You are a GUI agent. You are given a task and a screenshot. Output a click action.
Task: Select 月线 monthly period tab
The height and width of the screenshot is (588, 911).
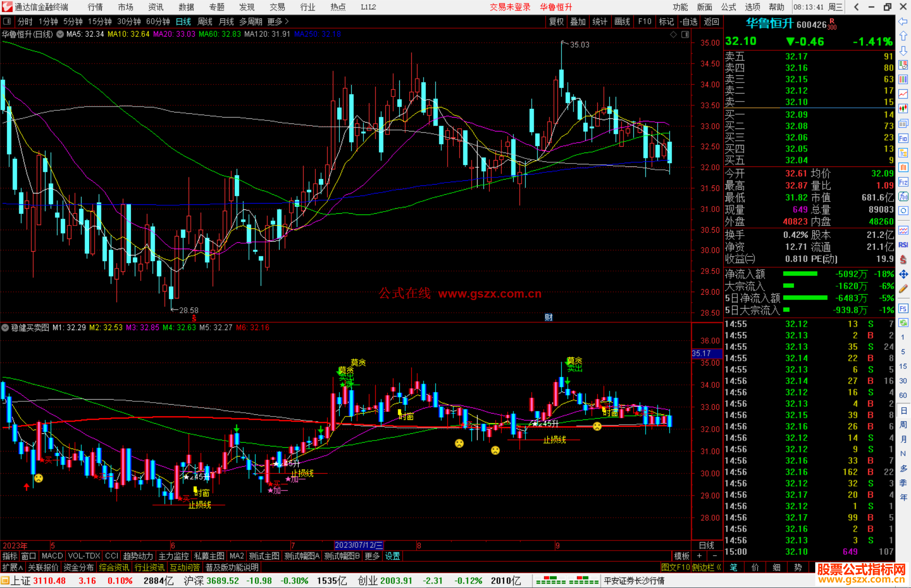click(x=226, y=21)
